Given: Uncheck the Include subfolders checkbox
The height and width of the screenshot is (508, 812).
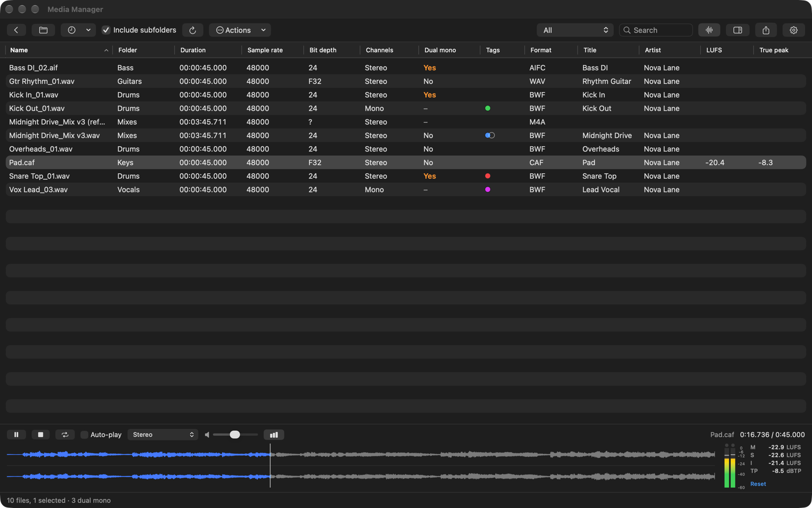Looking at the screenshot, I should click(106, 30).
